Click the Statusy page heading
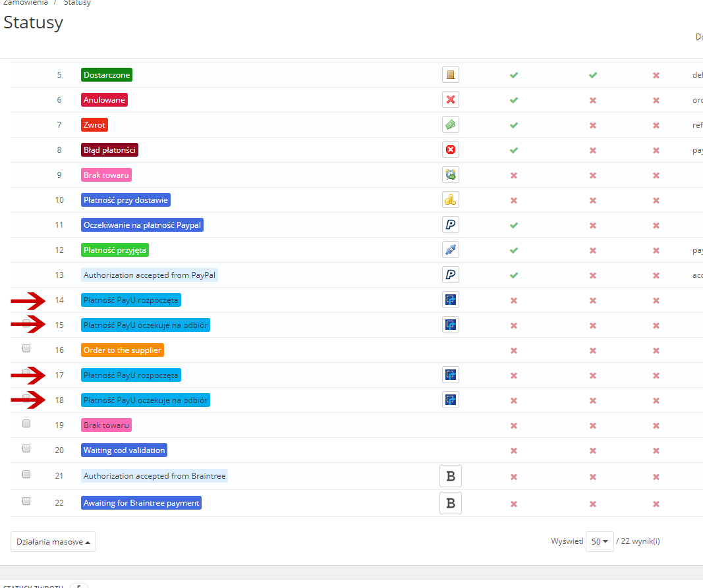 tap(33, 22)
